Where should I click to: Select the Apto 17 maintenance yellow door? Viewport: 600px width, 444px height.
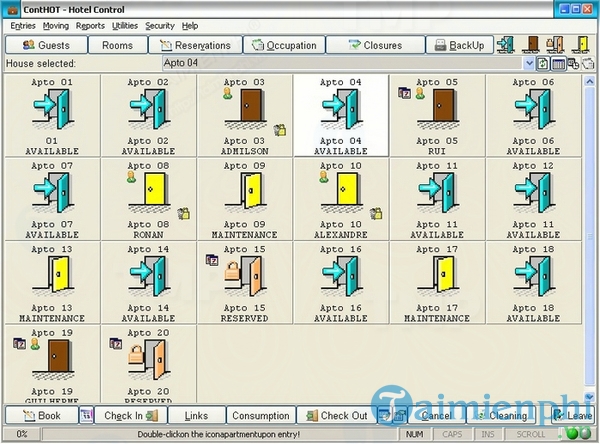pyautogui.click(x=439, y=276)
